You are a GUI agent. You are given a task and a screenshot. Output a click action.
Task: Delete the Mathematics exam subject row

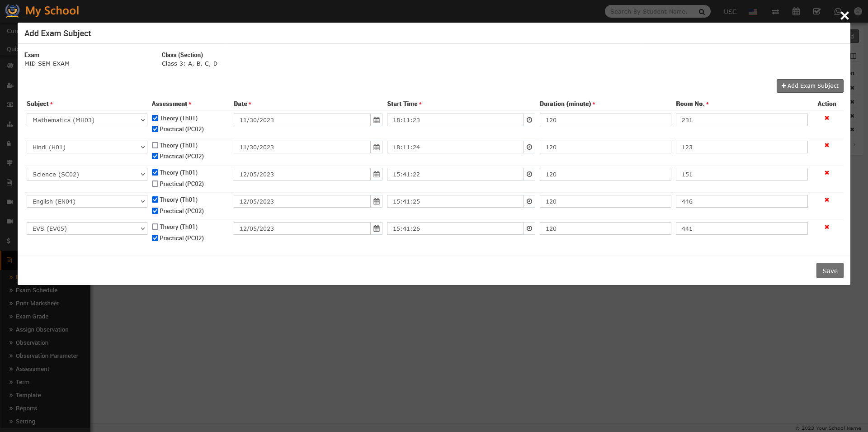pyautogui.click(x=826, y=118)
